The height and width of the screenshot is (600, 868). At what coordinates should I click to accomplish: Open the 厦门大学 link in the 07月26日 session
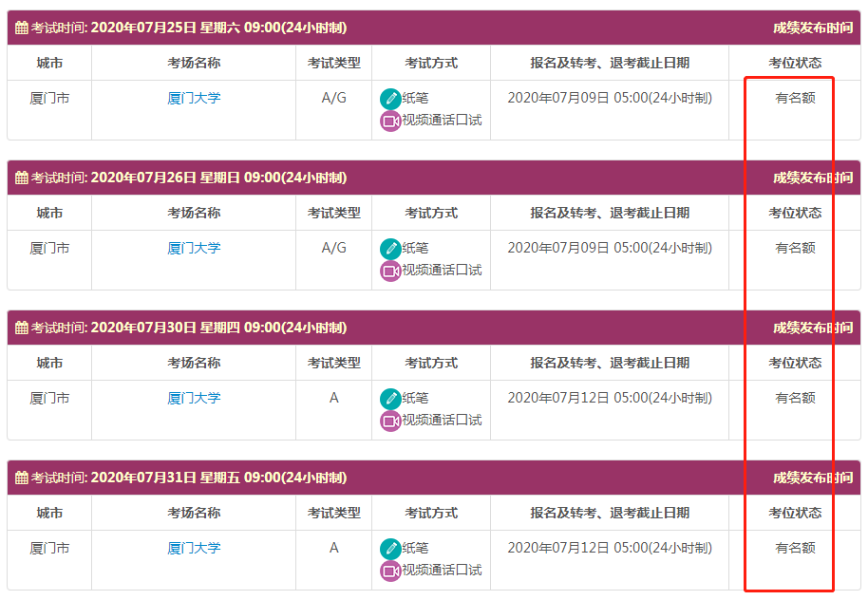click(x=194, y=248)
